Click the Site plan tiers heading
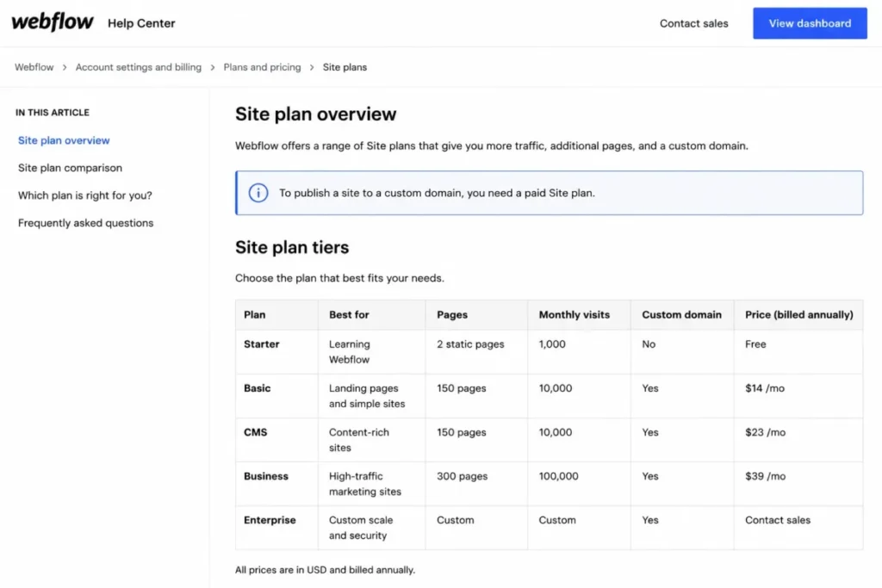This screenshot has width=882, height=588. pyautogui.click(x=292, y=247)
